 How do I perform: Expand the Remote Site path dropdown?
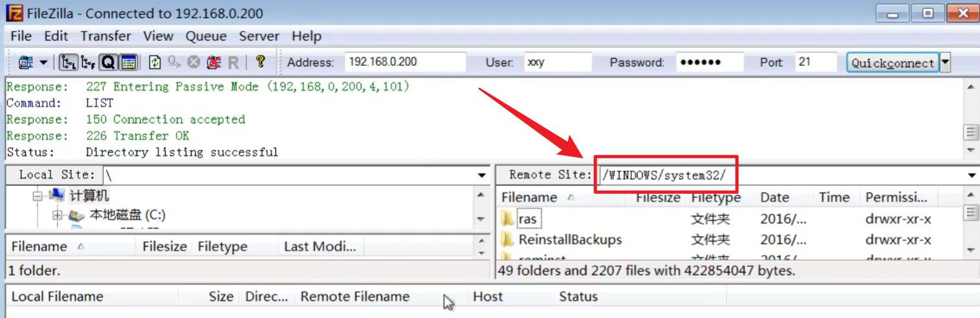point(972,175)
